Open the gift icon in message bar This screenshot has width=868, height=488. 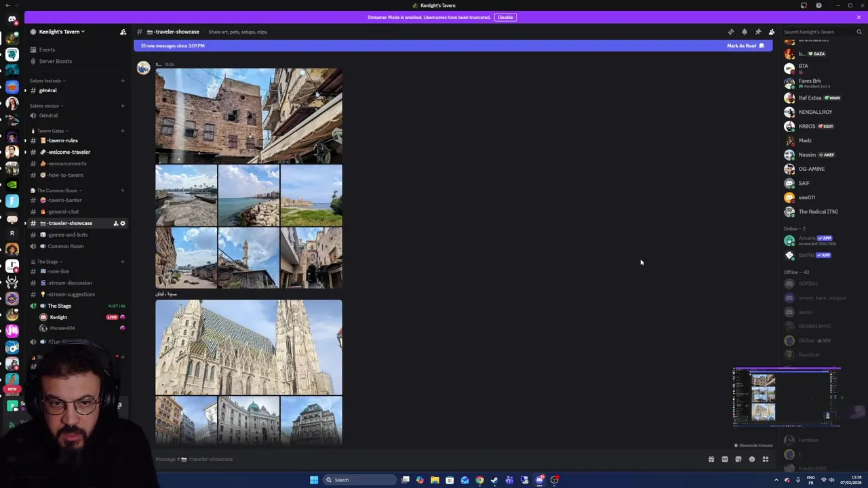coord(711,460)
